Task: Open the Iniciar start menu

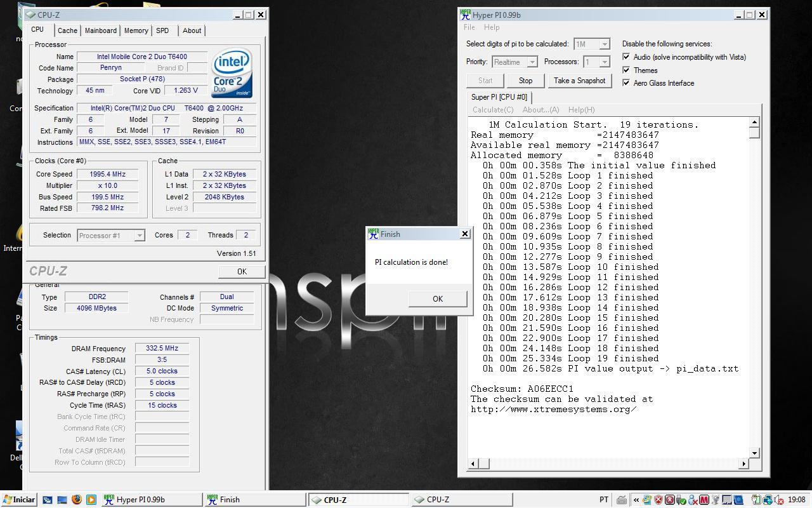Action: 19,500
